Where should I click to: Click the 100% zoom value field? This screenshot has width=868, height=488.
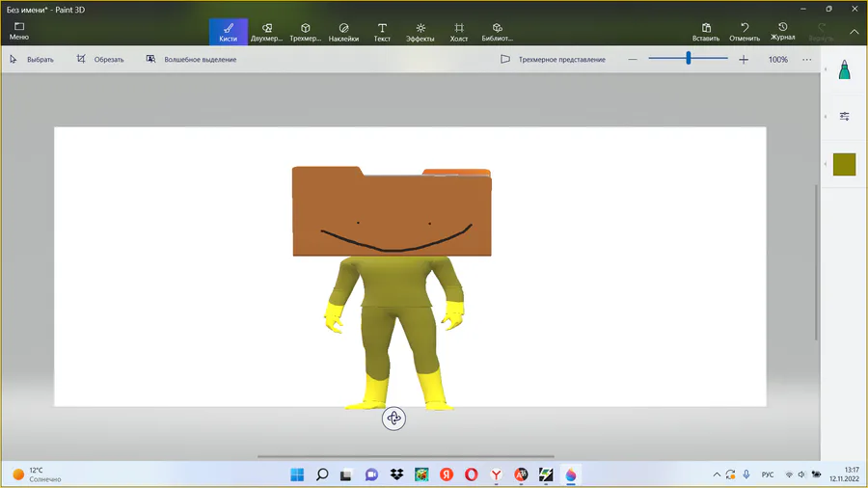click(777, 59)
